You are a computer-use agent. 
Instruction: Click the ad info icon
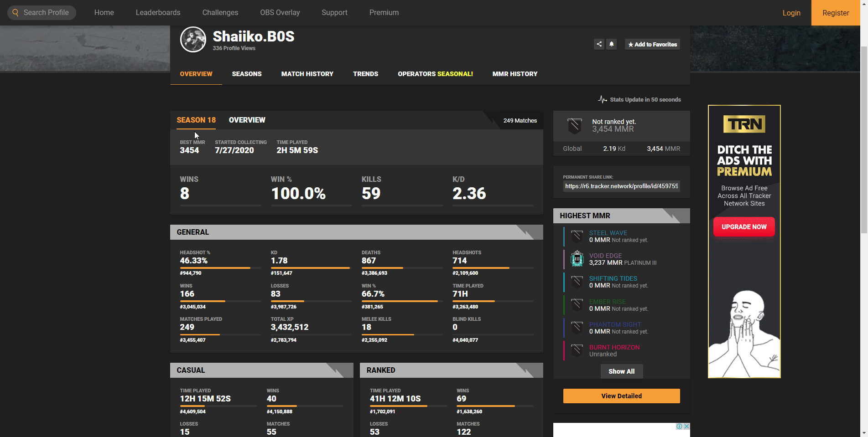679,427
